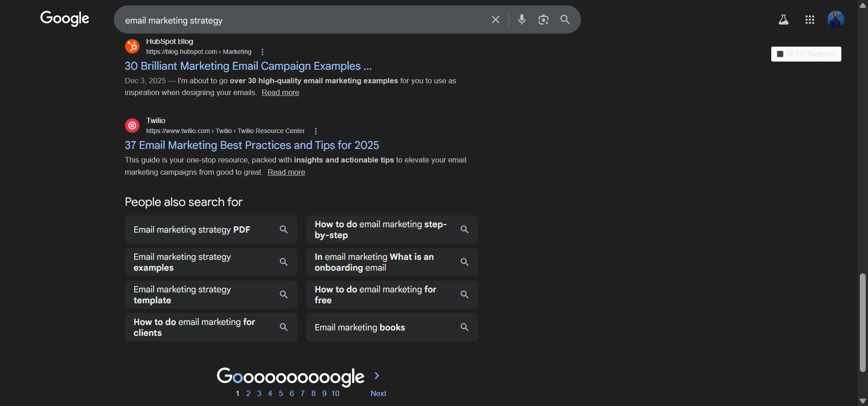The image size is (868, 406).
Task: Click the next-page chevron beside Goooogle logo
Action: [x=377, y=376]
